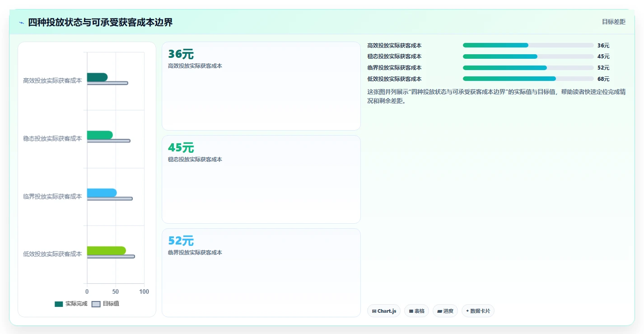644x334 pixels.
Task: Click the 68元 progress value
Action: (603, 79)
